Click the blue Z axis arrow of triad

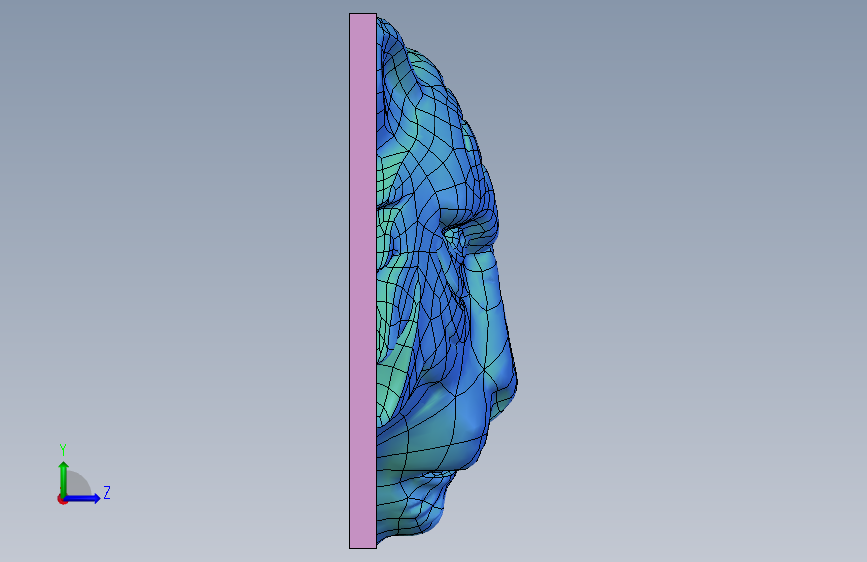tap(82, 498)
